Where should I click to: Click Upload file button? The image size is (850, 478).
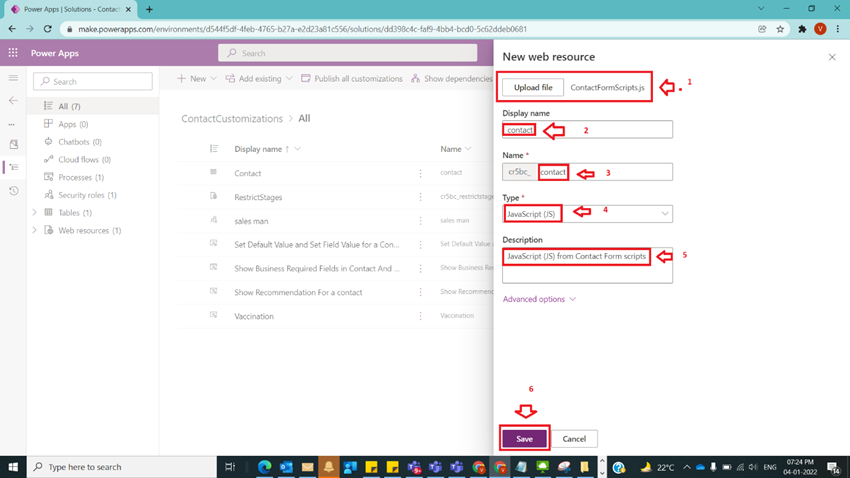[533, 87]
